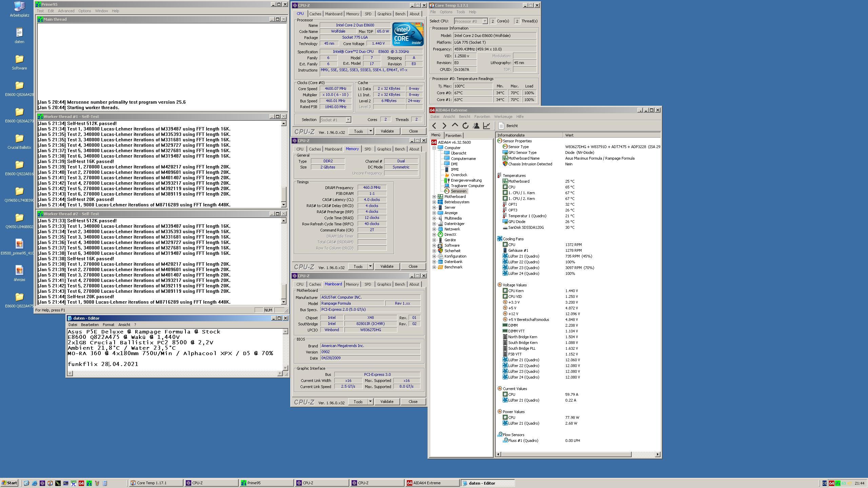Open AIDA64 user icon in toolbar
This screenshot has height=488, width=868.
click(x=476, y=126)
